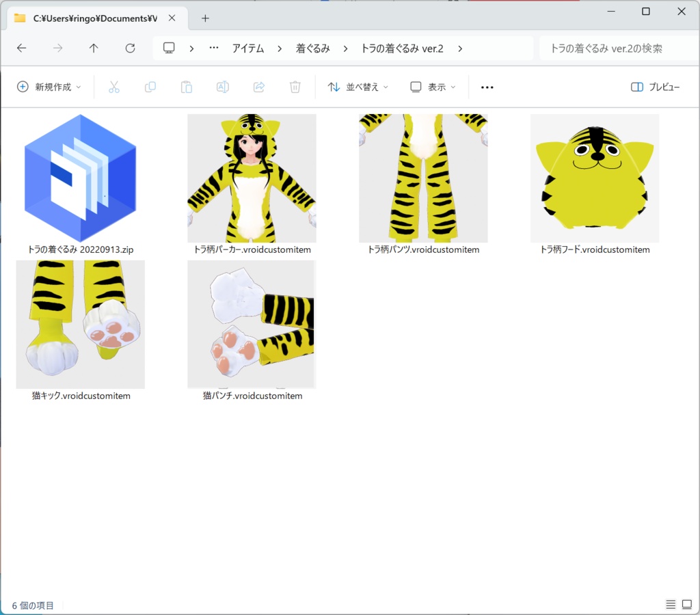Navigate to アイテム via the breadcrumb
The height and width of the screenshot is (615, 700).
click(x=248, y=48)
